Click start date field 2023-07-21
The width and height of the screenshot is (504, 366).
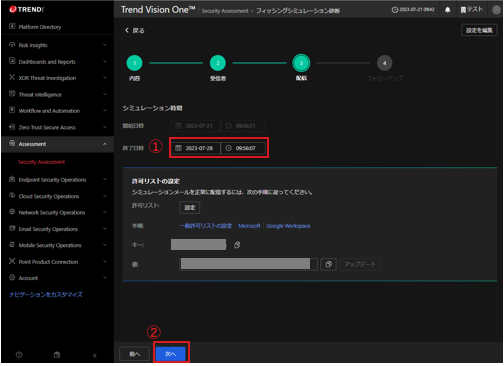(196, 126)
